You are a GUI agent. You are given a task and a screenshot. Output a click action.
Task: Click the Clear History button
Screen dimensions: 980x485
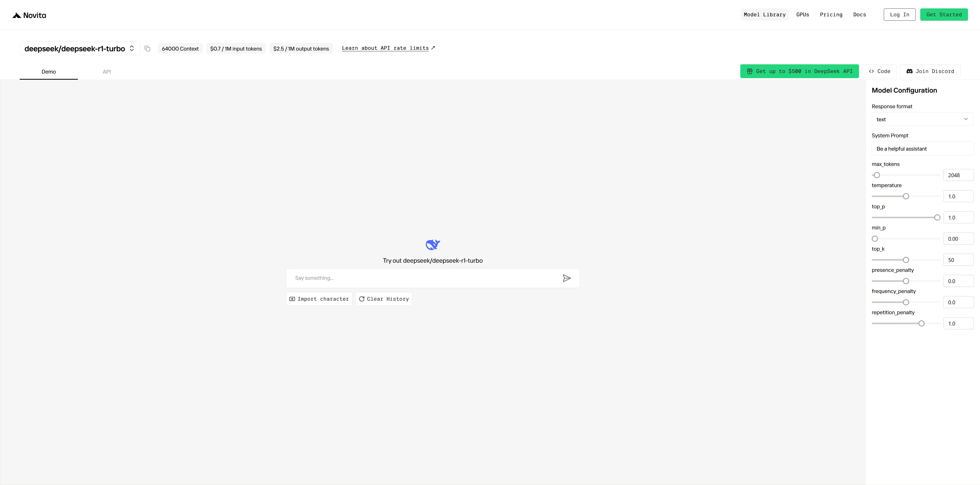tap(383, 299)
